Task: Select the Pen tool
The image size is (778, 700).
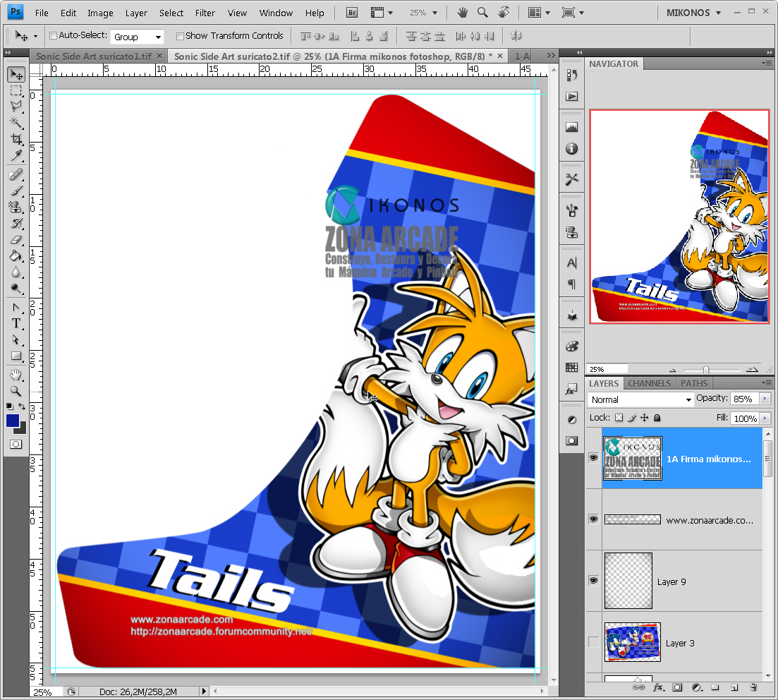Action: [16, 308]
